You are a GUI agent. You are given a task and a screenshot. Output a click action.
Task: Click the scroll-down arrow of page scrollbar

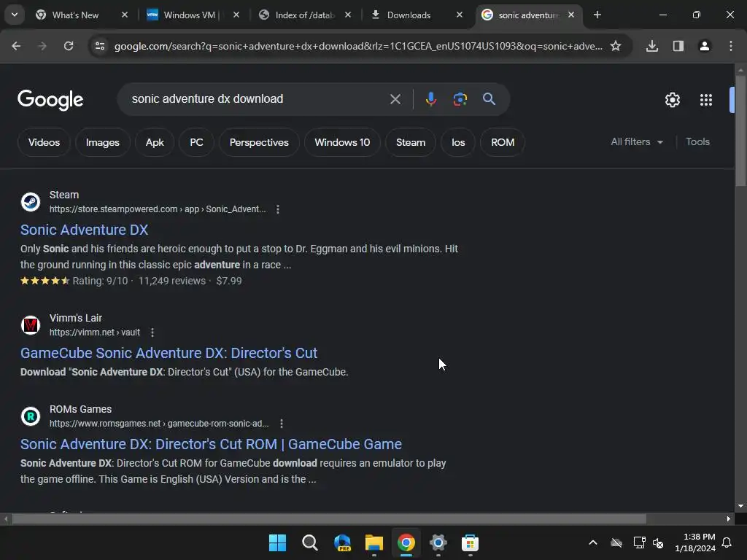(x=740, y=506)
